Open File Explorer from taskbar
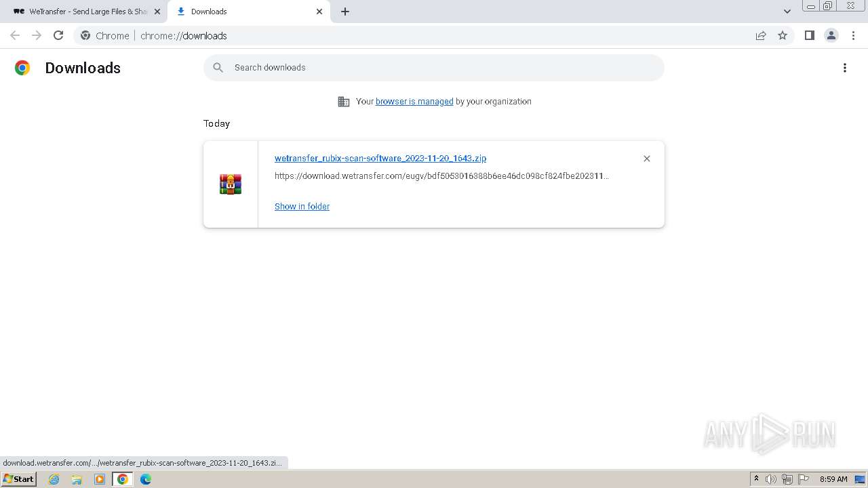Image resolution: width=868 pixels, height=488 pixels. 77,479
